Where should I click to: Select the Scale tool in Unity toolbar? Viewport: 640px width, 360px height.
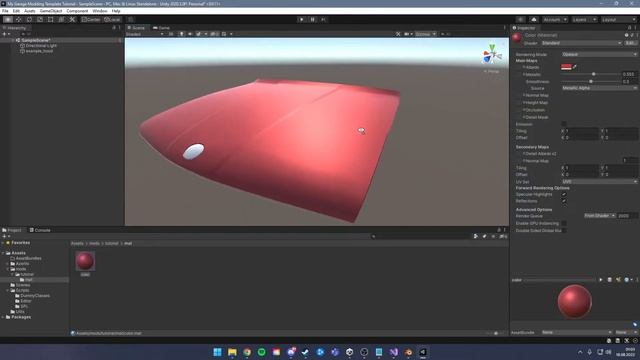click(x=40, y=19)
